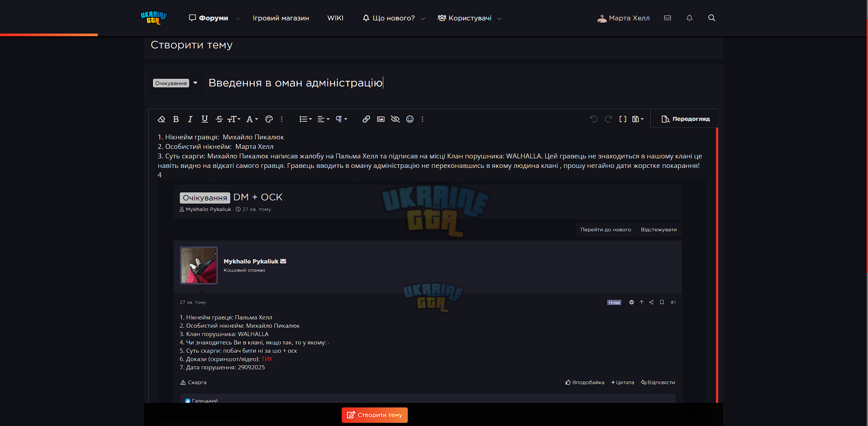The image size is (868, 426).
Task: Click bold Mykhailo Pykaliuk name by avatar
Action: tap(251, 261)
